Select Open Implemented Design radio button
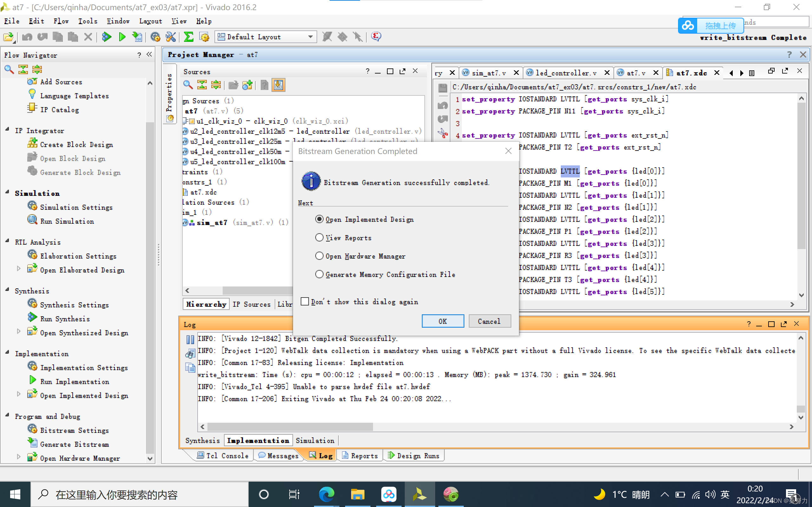Viewport: 812px width, 507px height. [319, 219]
